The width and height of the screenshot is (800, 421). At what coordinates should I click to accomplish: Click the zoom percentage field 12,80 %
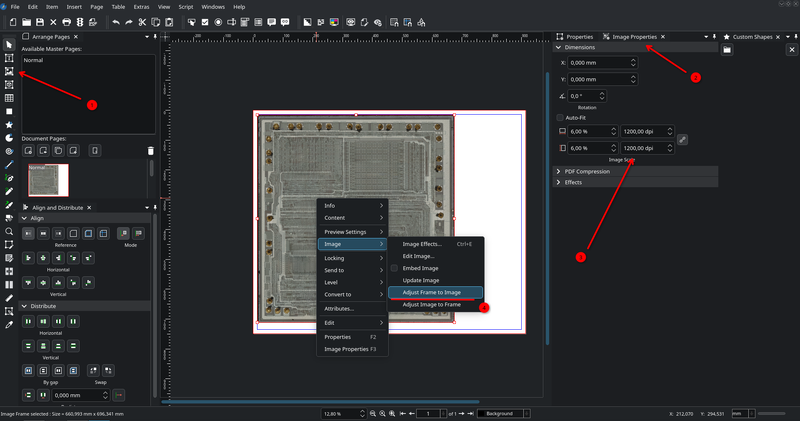pos(343,413)
